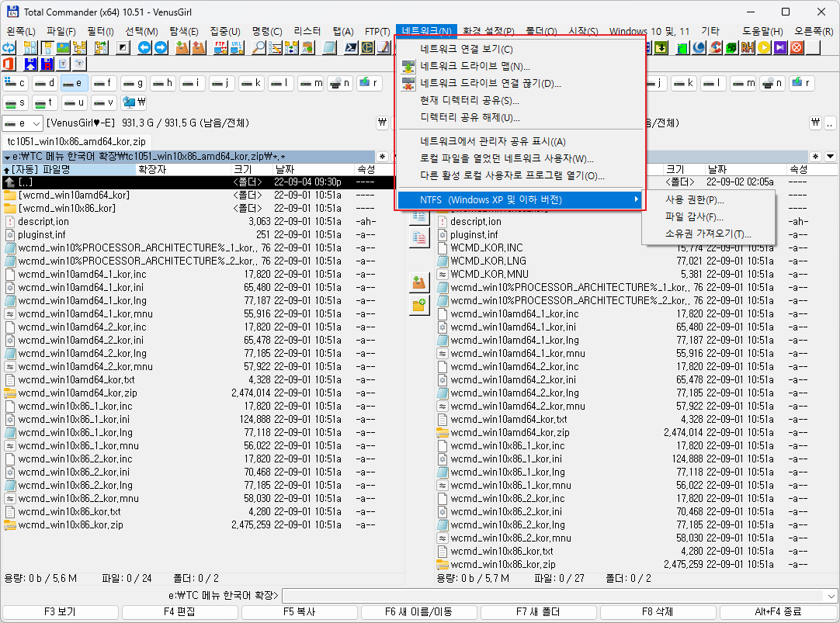This screenshot has height=623, width=840.
Task: Click 사용 권한(P)... in NTFS submenu
Action: pyautogui.click(x=709, y=200)
